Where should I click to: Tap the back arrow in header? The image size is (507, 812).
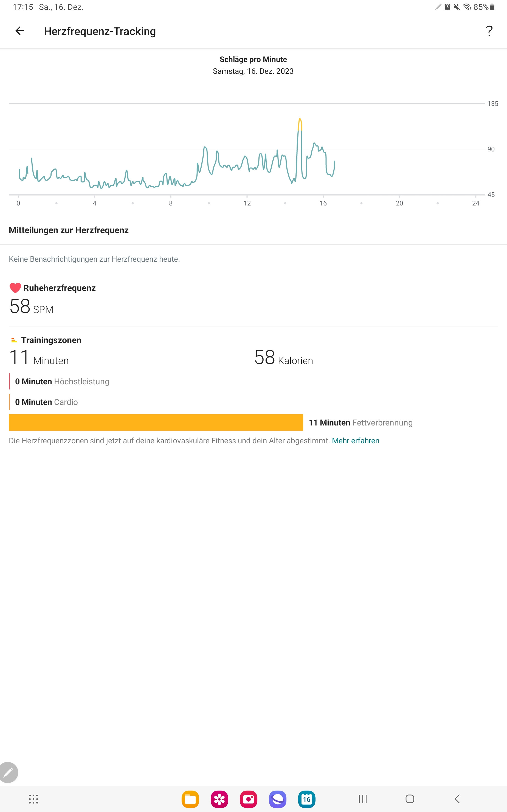(x=20, y=31)
